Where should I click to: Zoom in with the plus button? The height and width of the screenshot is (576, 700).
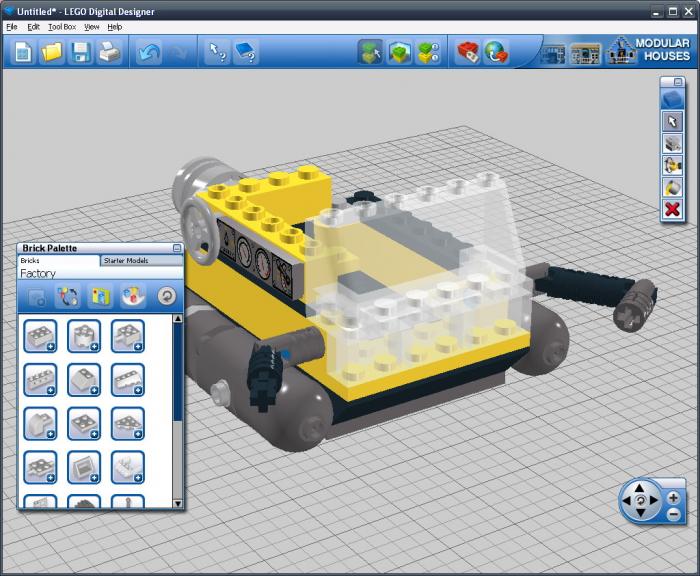(673, 497)
